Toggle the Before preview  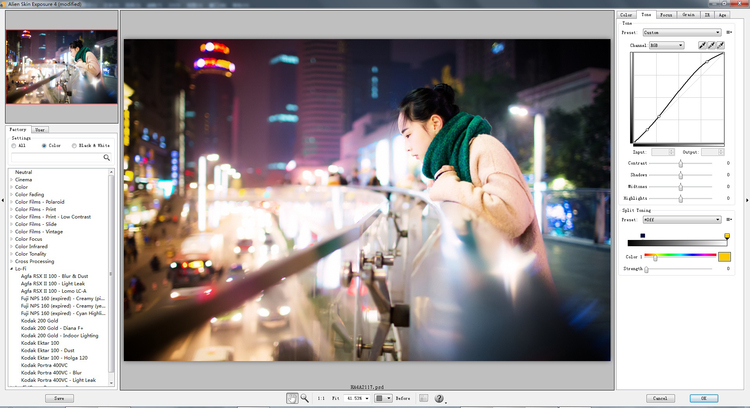(403, 398)
